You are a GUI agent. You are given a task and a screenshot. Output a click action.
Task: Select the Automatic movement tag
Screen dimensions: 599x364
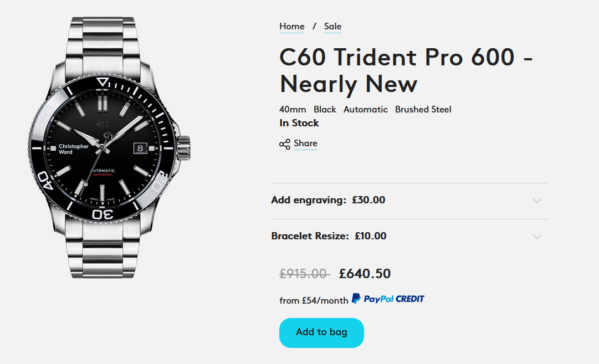365,110
